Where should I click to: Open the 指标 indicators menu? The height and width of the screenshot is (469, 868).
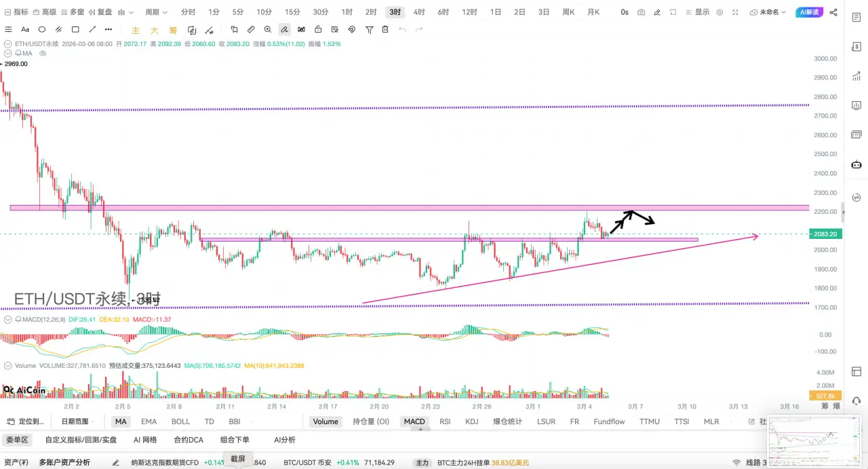click(16, 12)
